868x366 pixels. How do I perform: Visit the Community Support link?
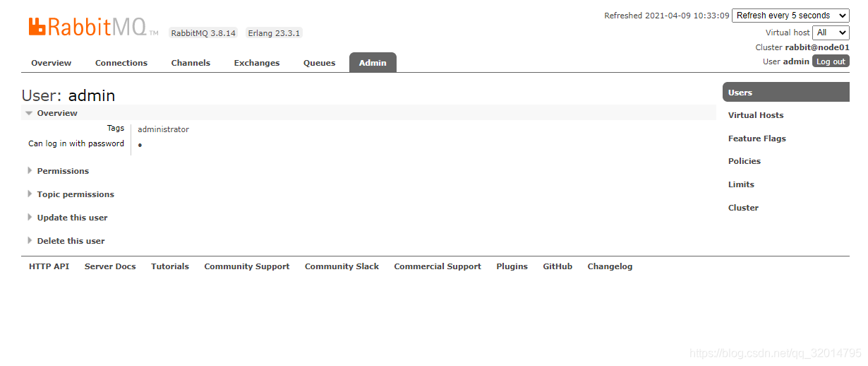[247, 266]
